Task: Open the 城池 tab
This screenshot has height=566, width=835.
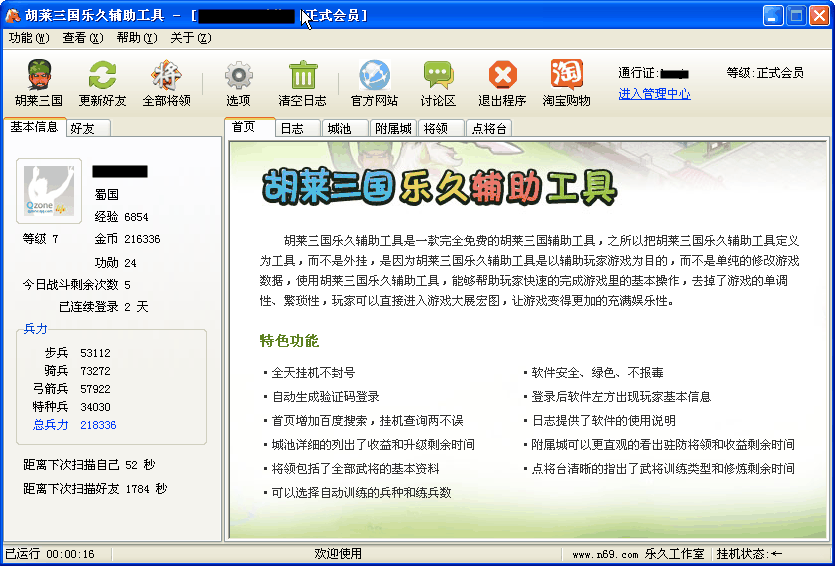Action: 345,128
